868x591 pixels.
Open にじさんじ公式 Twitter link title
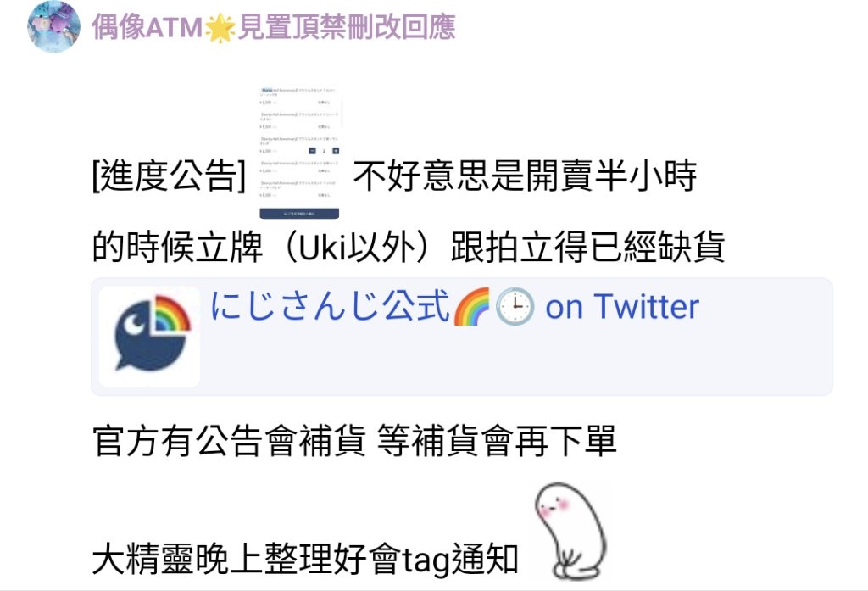point(455,307)
